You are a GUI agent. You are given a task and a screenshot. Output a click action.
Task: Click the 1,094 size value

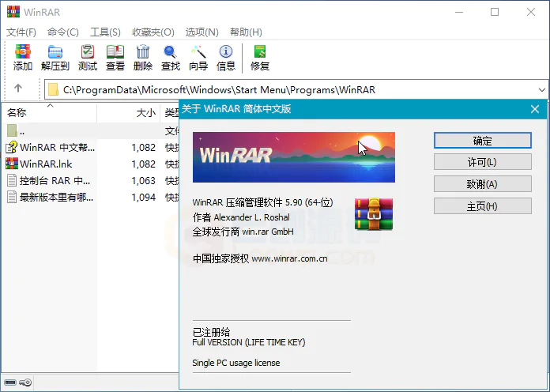pos(144,198)
